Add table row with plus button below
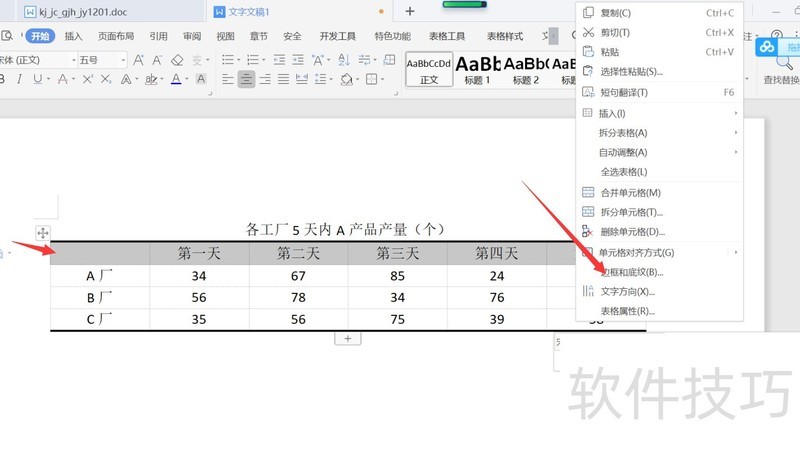Screen dimensions: 800x453 click(x=347, y=338)
